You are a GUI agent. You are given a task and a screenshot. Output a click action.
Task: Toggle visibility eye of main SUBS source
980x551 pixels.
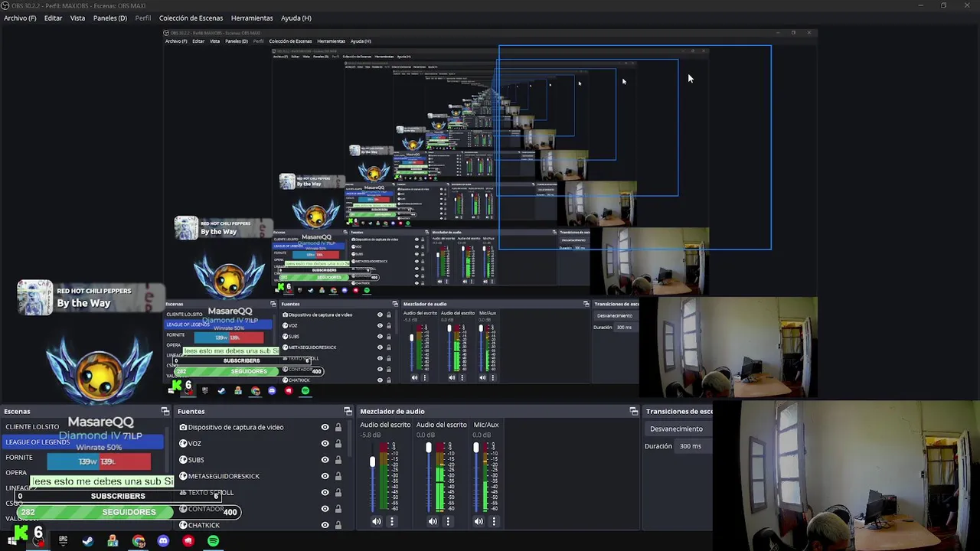coord(325,460)
